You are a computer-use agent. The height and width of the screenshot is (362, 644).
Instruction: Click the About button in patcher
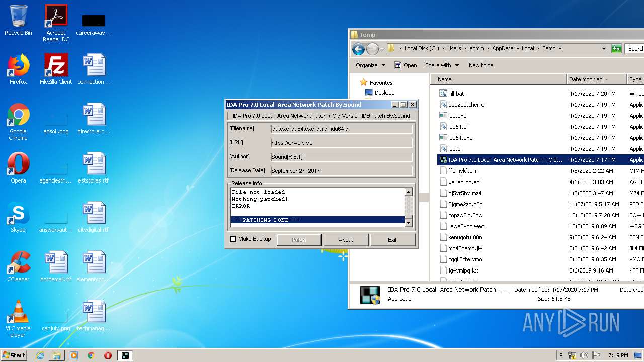coord(346,240)
